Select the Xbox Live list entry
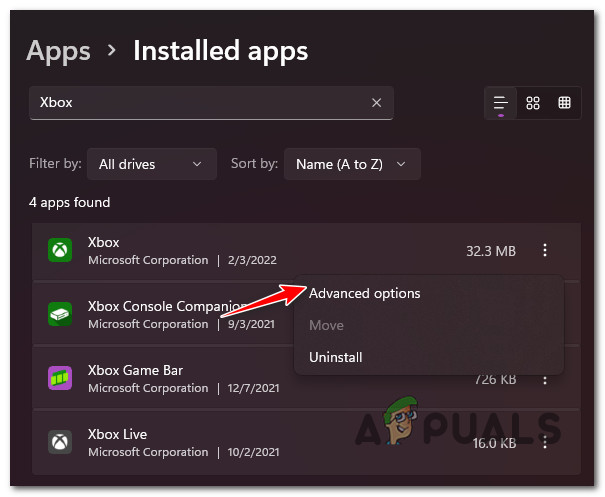This screenshot has width=605, height=497. coord(250,442)
